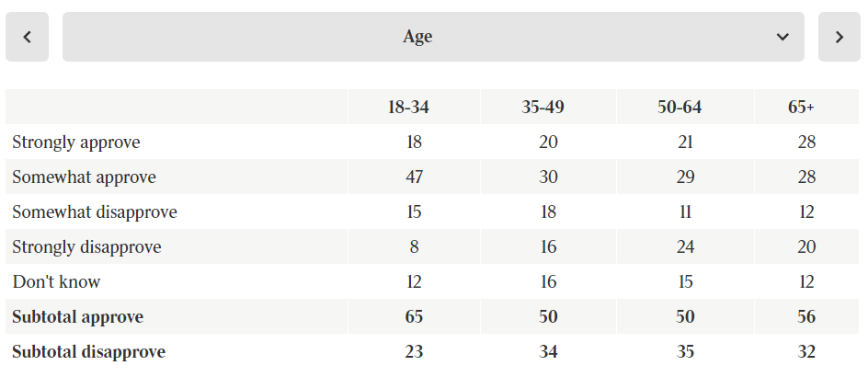Viewport: 868px width, 377px height.
Task: Click Subtotal disapprove value 34 for 35-49
Action: [x=548, y=352]
